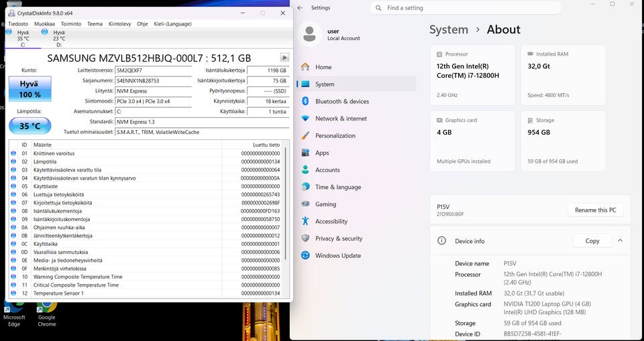Click the serial number field S4ENNX1NB28753
This screenshot has width=644, height=341.
pos(153,81)
